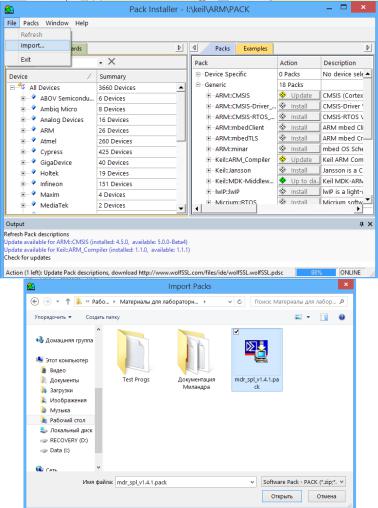
Task: Select Maxim vendor icon
Action: pos(34,194)
